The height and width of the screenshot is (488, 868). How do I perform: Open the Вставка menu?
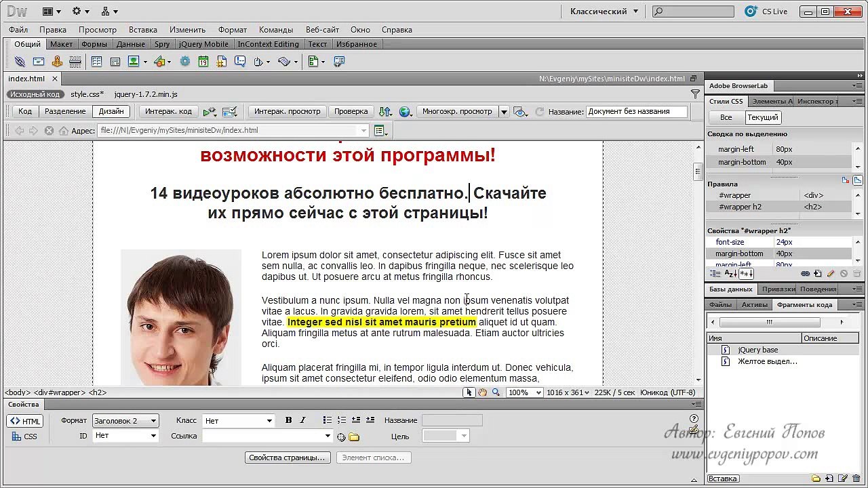pyautogui.click(x=143, y=30)
